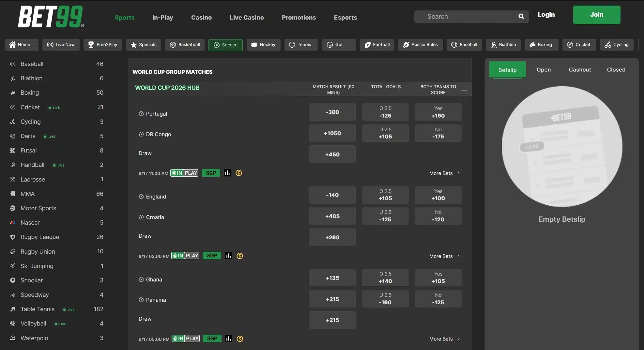The height and width of the screenshot is (350, 644).
Task: Open Table Tennis in the sidebar
Action: click(57, 309)
